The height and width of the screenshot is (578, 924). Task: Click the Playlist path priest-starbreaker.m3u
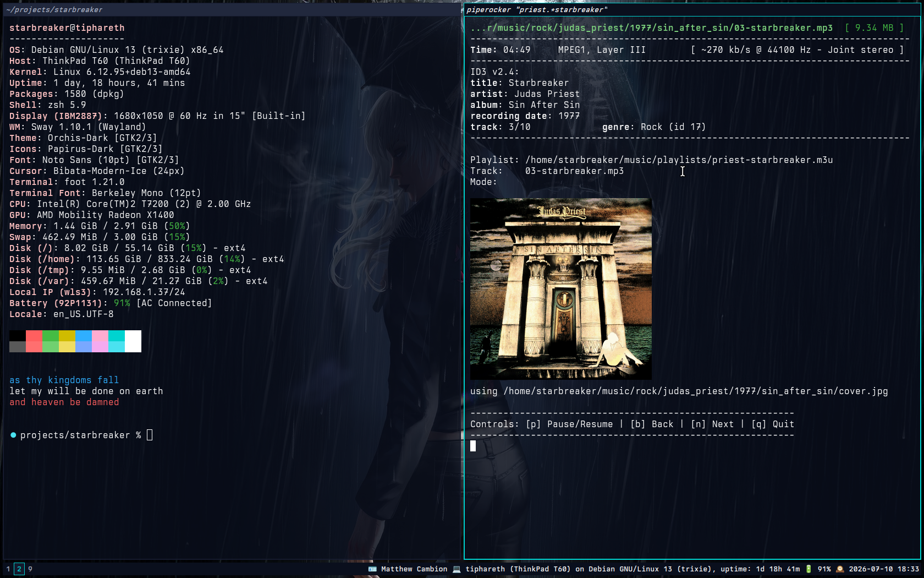tap(679, 160)
